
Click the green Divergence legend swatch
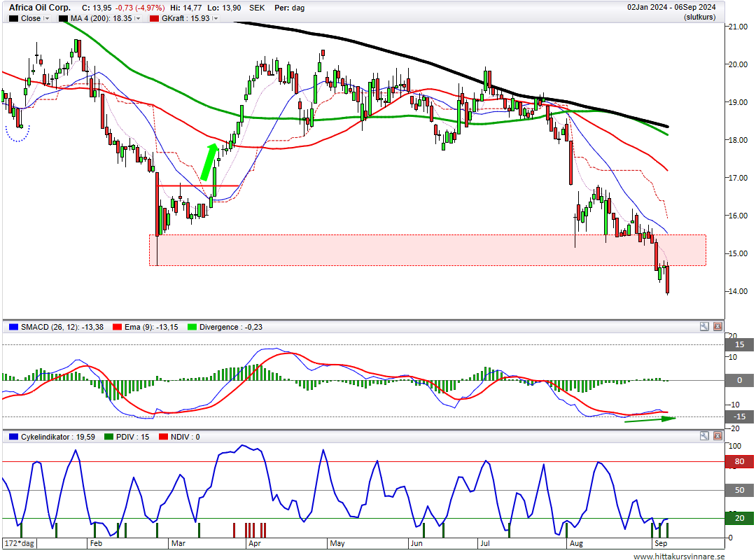(192, 327)
